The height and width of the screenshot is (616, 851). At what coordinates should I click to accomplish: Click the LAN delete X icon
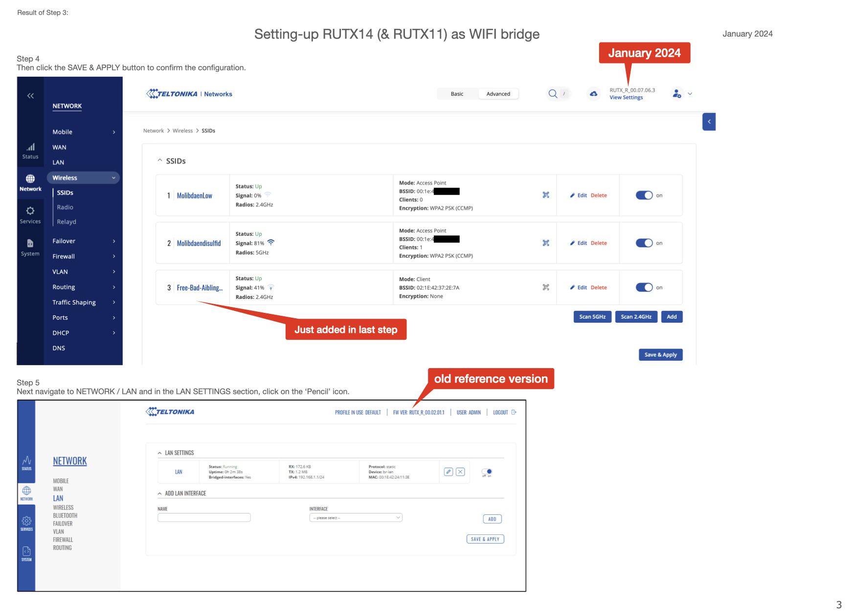(460, 472)
